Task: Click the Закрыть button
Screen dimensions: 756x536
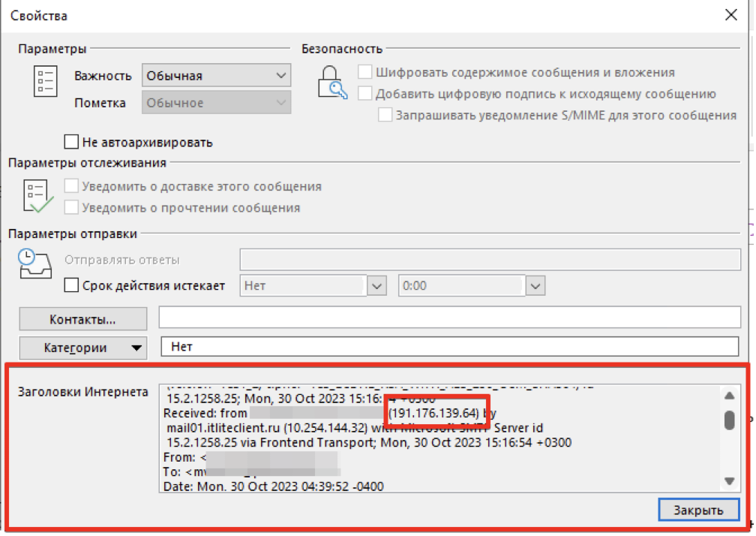Action: (697, 510)
